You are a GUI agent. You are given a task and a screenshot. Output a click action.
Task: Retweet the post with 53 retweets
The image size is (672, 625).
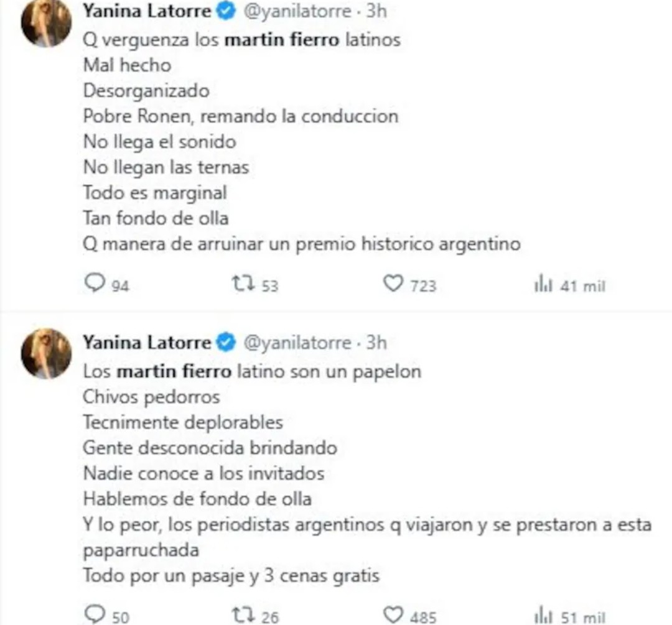click(x=240, y=284)
